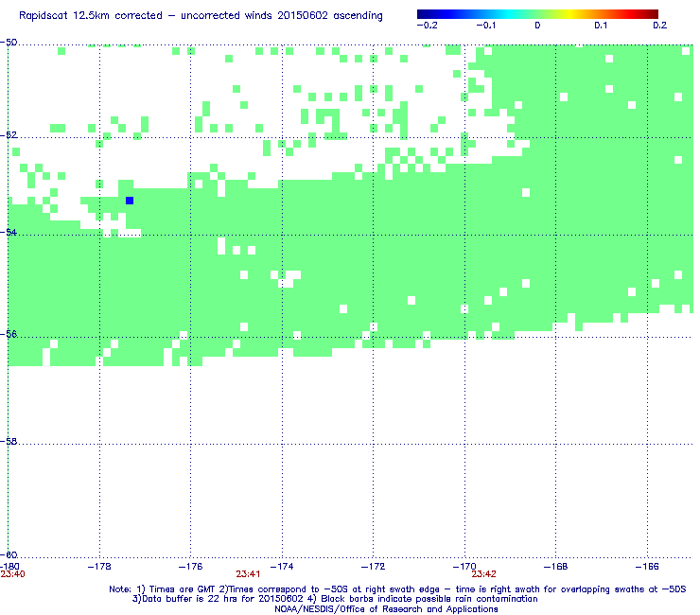The width and height of the screenshot is (700, 615).
Task: Click the longitude label '-166'
Action: click(x=647, y=567)
